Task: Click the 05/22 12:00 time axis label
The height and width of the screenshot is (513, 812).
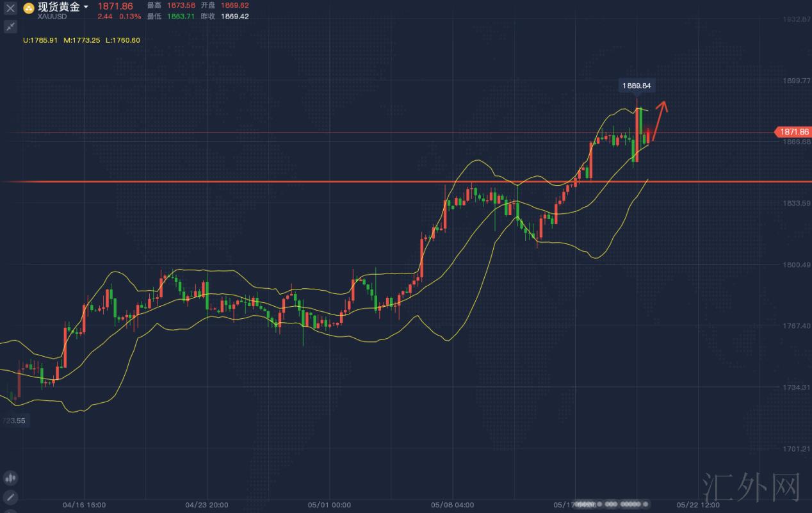Action: tap(698, 505)
